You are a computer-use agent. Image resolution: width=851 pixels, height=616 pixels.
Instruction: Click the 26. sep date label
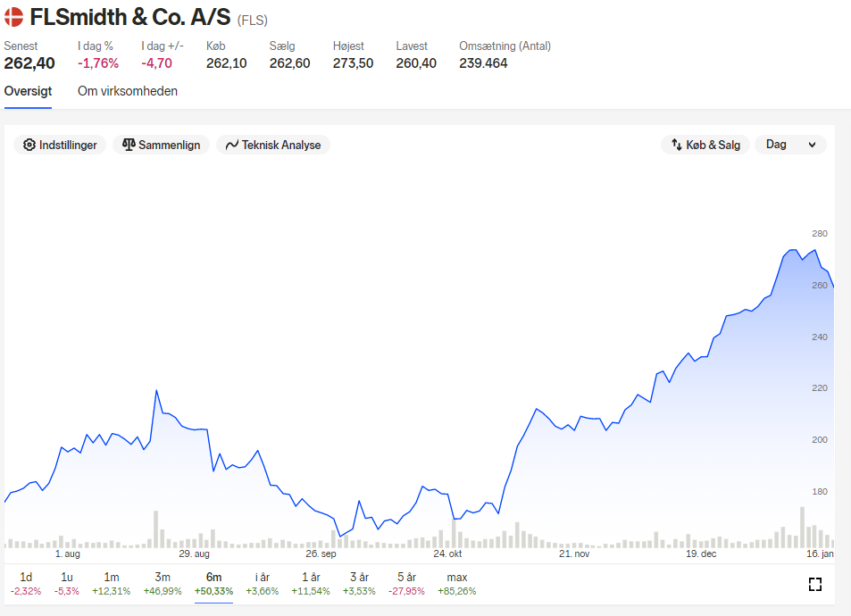(321, 554)
